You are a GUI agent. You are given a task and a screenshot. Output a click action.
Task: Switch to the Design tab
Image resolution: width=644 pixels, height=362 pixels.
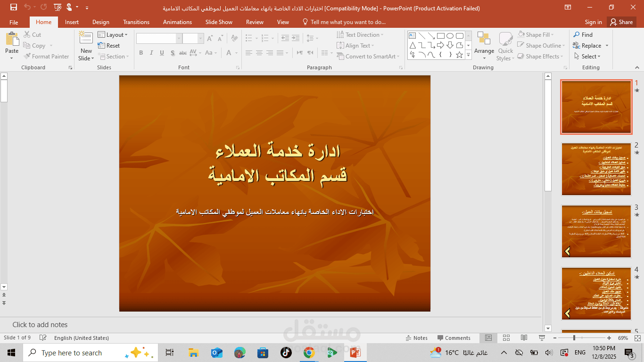(x=100, y=22)
